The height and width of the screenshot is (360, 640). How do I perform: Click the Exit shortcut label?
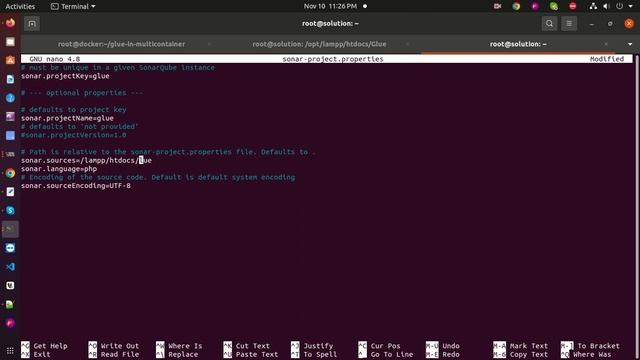click(42, 354)
